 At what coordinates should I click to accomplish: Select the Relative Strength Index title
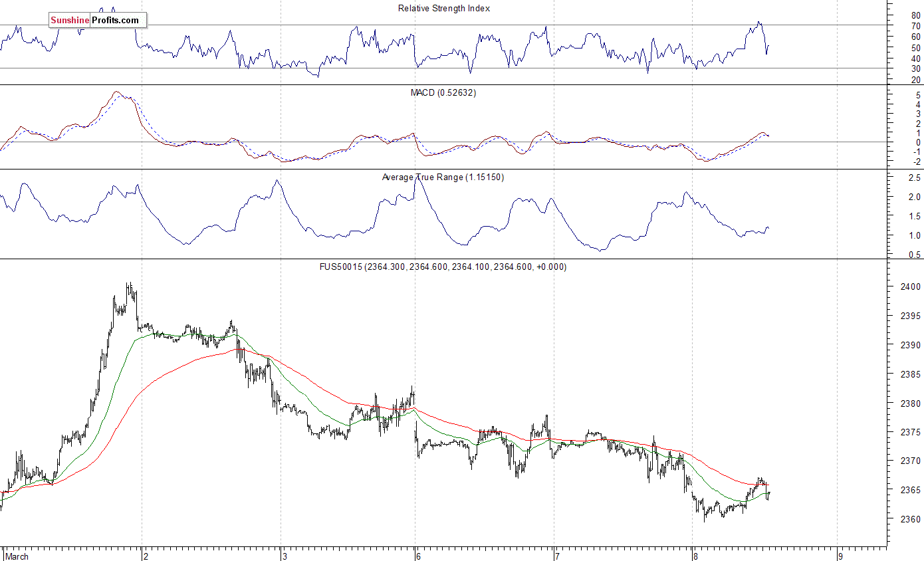pyautogui.click(x=444, y=9)
